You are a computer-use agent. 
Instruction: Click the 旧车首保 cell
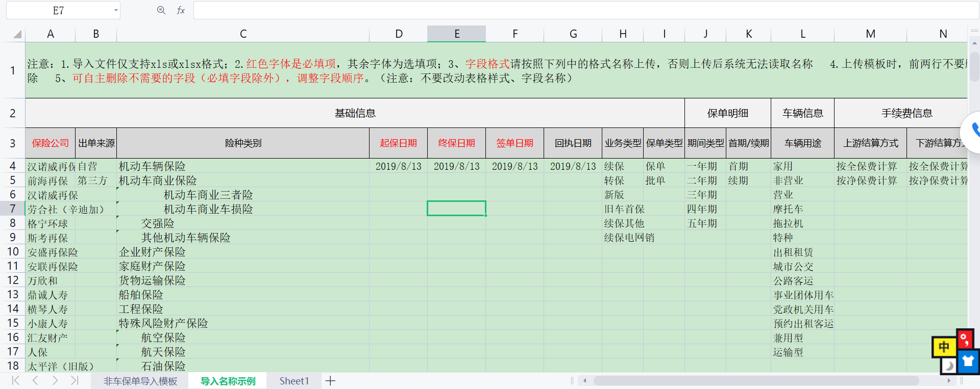(623, 209)
